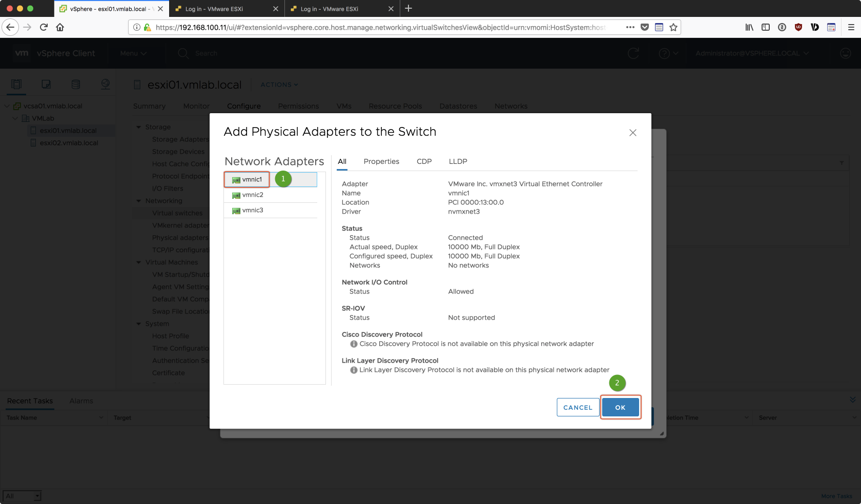Open the Storage inventory view icon
861x504 pixels.
[x=76, y=85]
